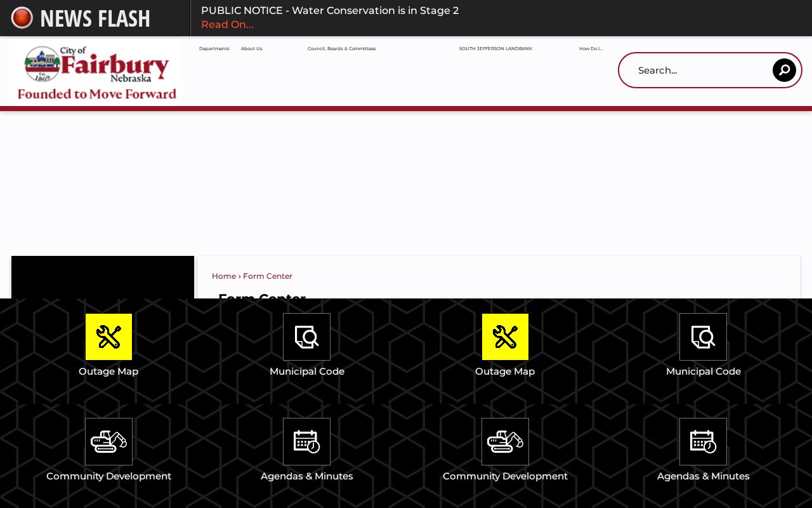Open the rightmost Municipal Code document-search icon

[703, 337]
